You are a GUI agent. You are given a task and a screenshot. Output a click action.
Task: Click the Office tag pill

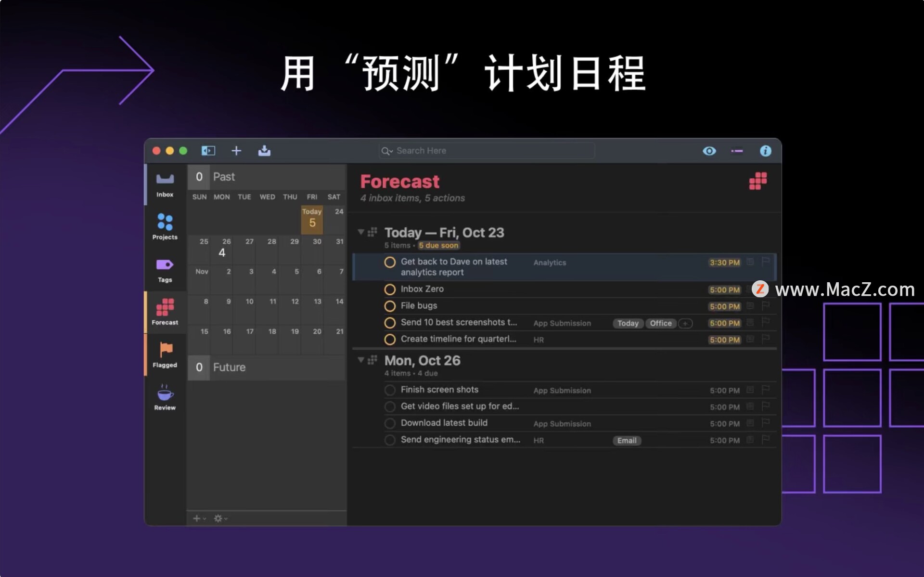coord(661,324)
